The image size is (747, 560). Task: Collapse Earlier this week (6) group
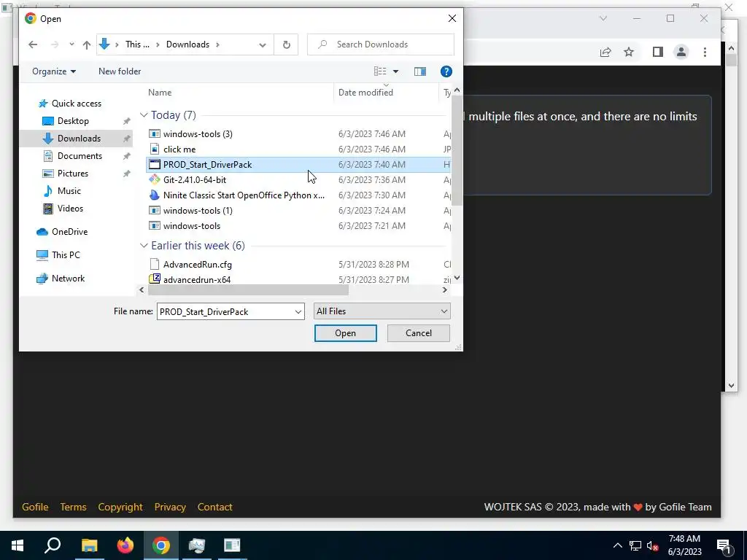coord(144,246)
